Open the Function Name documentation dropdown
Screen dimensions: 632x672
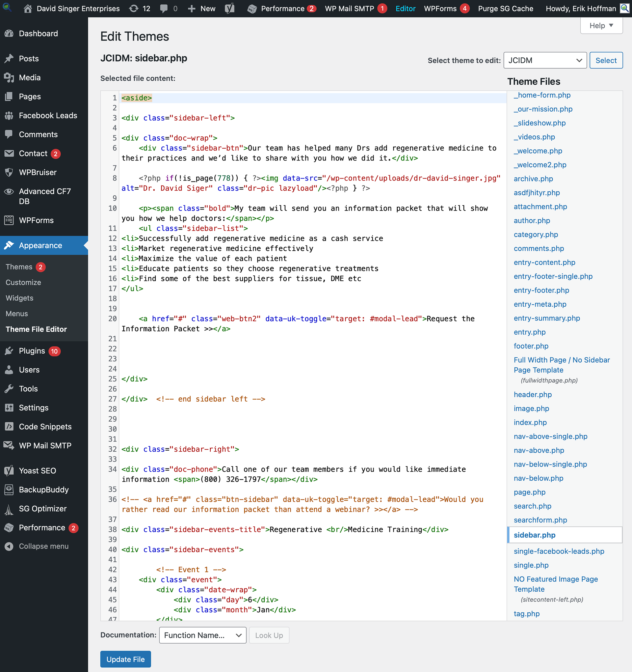(x=203, y=635)
